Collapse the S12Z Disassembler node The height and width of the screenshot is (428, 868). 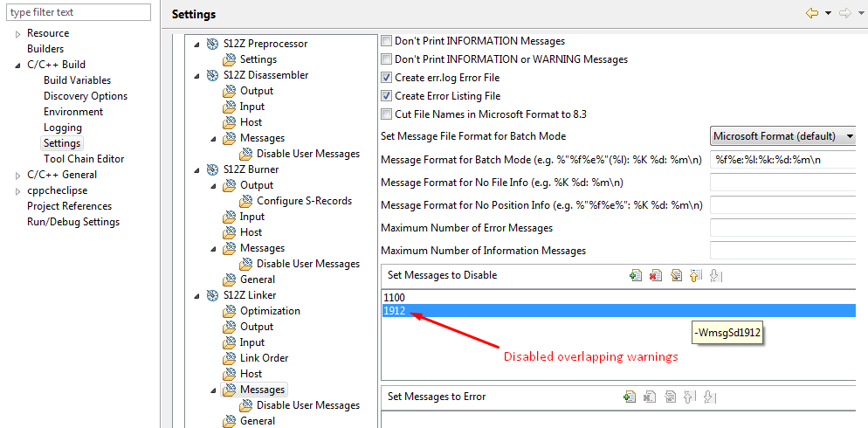197,76
